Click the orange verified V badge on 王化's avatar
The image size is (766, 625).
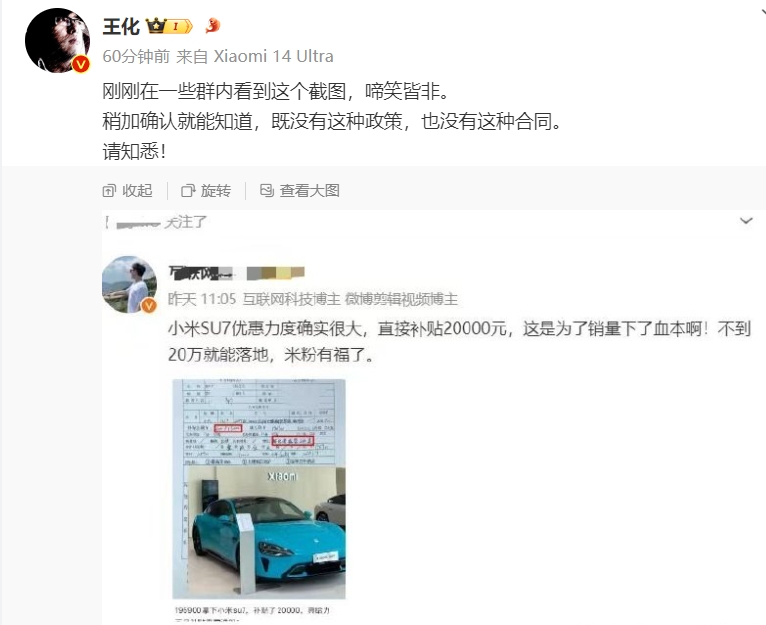81,64
